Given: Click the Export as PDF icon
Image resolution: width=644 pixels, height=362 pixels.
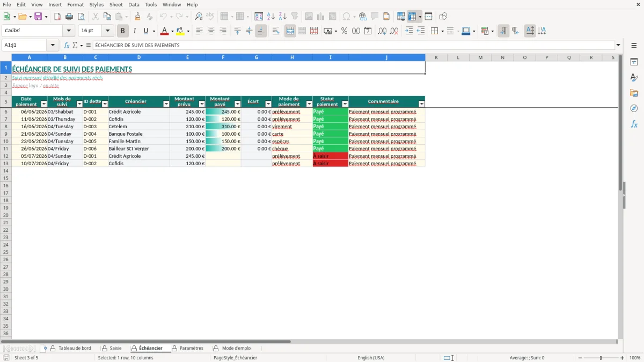Looking at the screenshot, I should tap(57, 17).
